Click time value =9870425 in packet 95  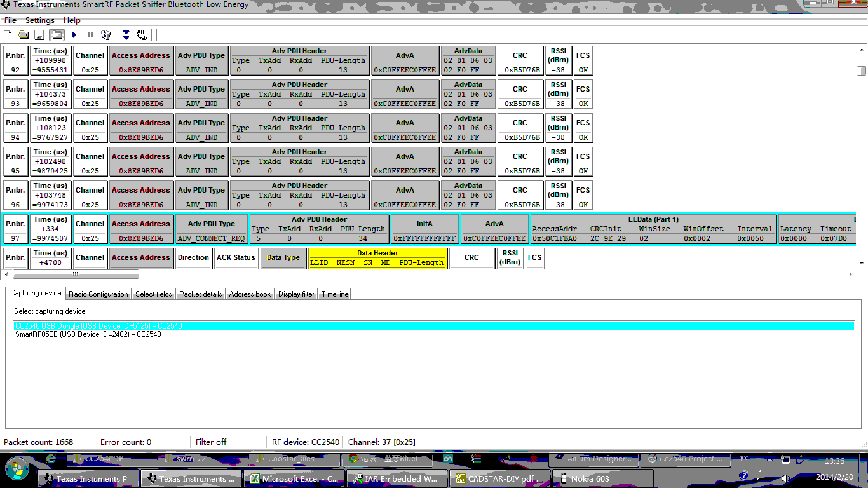tap(51, 172)
